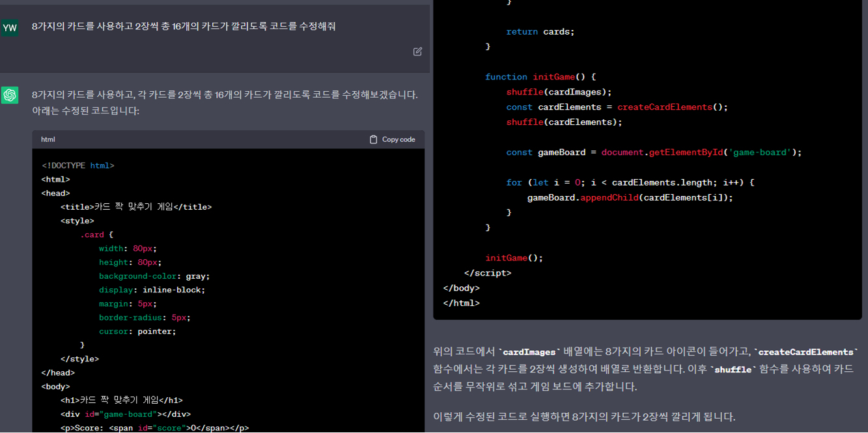Click the edit message pencil icon
868x433 pixels.
point(417,51)
